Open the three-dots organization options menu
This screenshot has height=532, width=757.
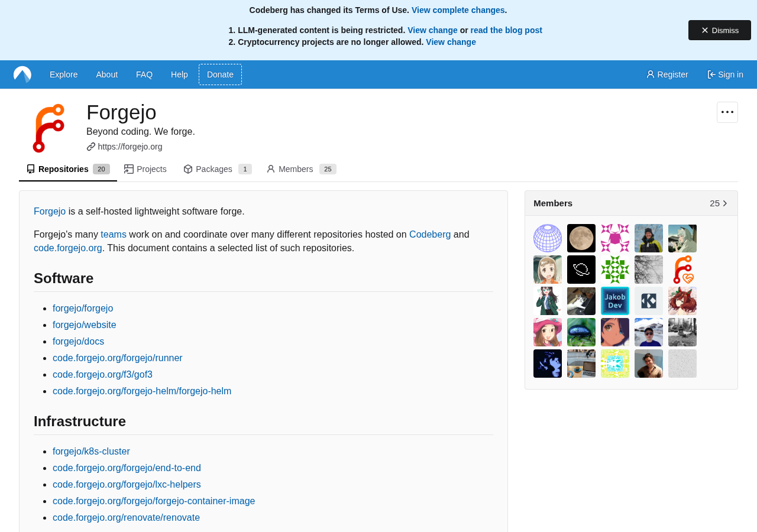727,112
